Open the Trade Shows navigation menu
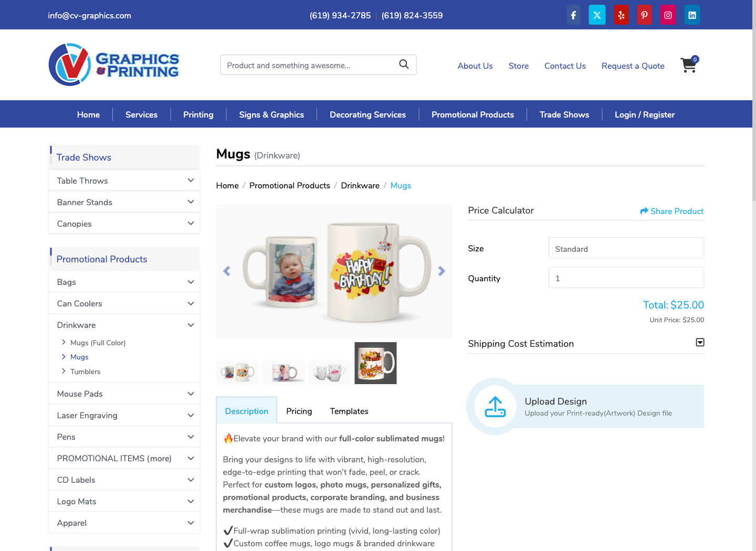This screenshot has width=756, height=551. pos(564,114)
